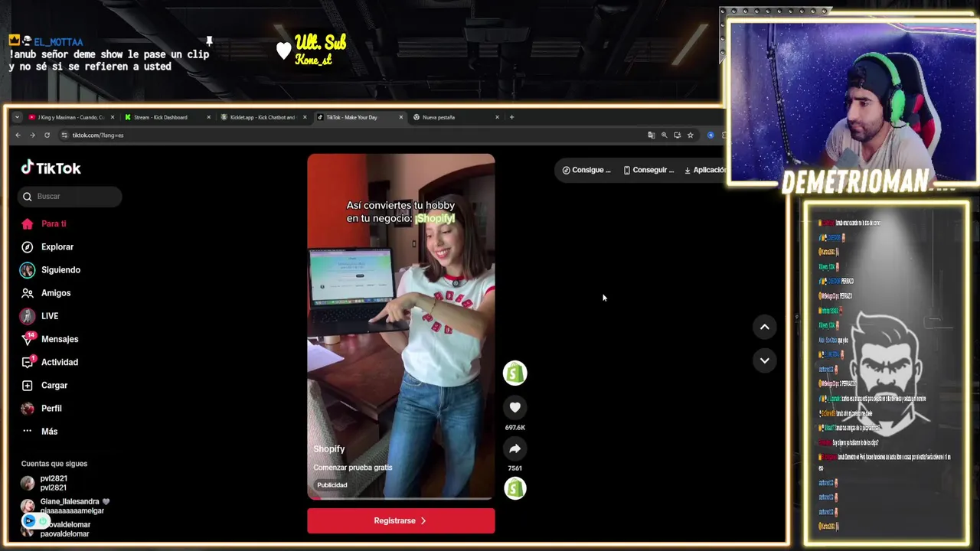Go to next video with down arrow
Viewport: 980px width, 551px height.
tap(764, 360)
